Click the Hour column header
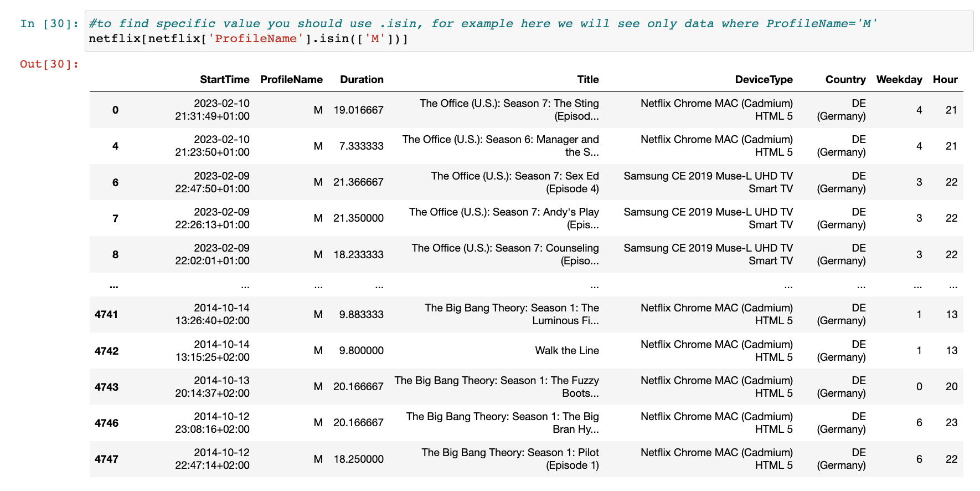The height and width of the screenshot is (491, 980). (945, 79)
